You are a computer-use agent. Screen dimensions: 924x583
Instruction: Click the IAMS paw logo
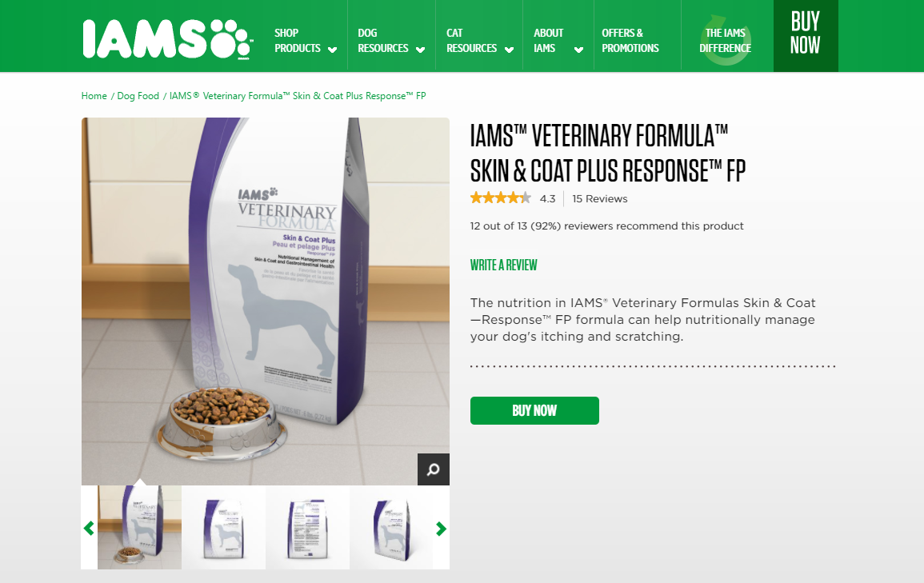(168, 39)
